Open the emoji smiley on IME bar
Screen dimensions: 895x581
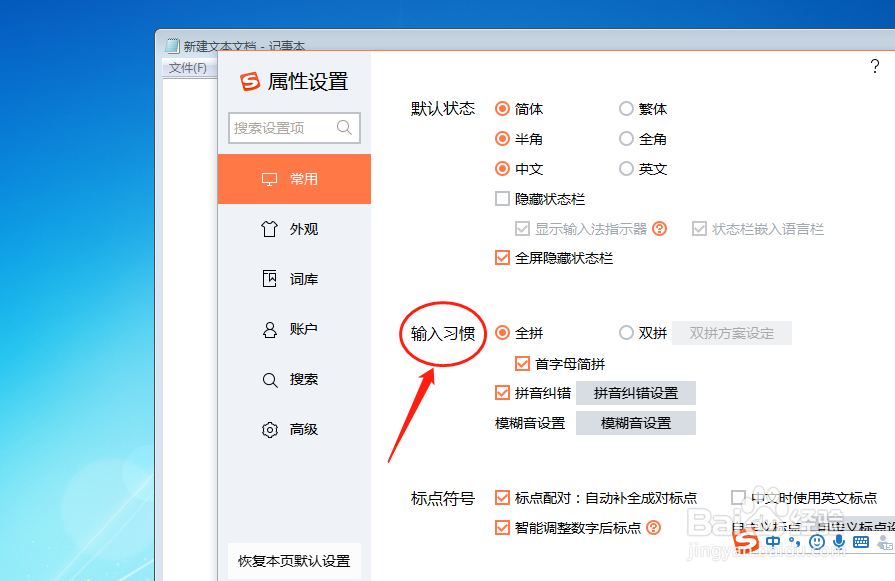click(817, 542)
